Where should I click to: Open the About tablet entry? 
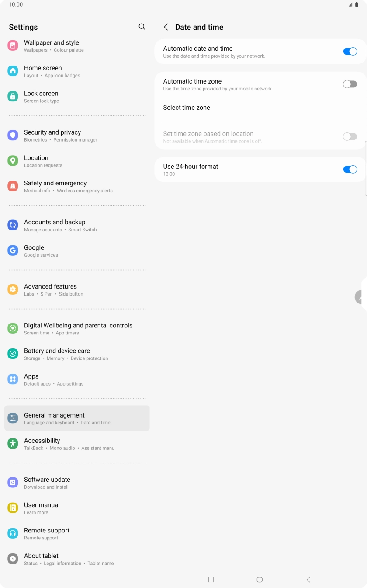pos(77,559)
